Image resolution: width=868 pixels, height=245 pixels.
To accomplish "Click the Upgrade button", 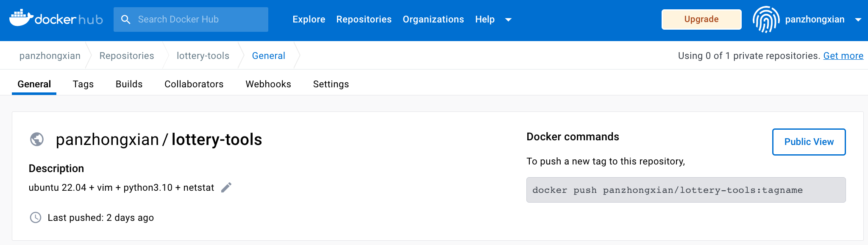I will coord(701,19).
